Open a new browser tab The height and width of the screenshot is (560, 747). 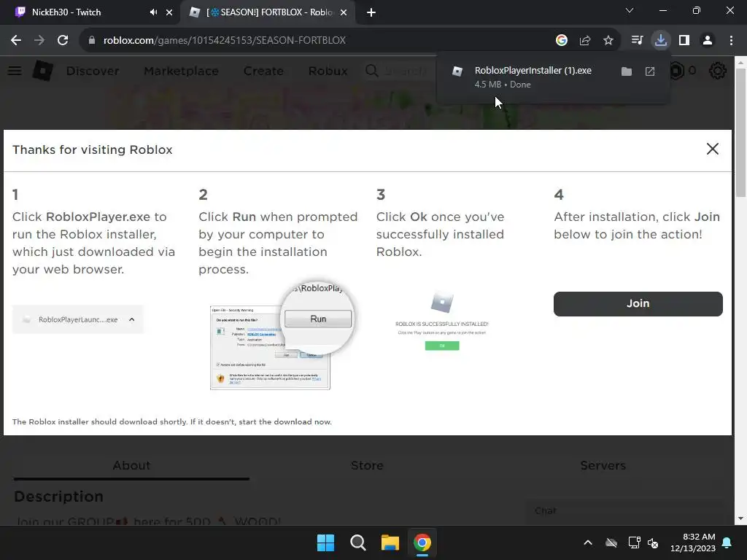(x=371, y=12)
